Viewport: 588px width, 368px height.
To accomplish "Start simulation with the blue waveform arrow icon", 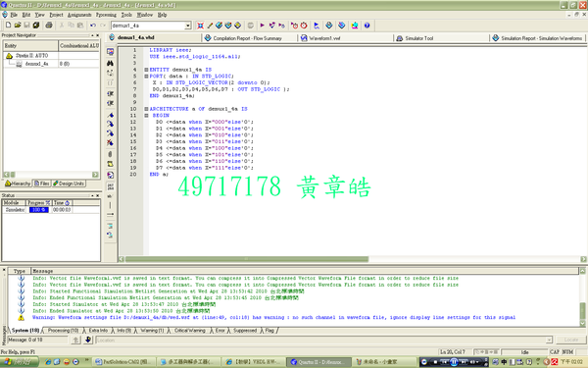I will pyautogui.click(x=317, y=26).
